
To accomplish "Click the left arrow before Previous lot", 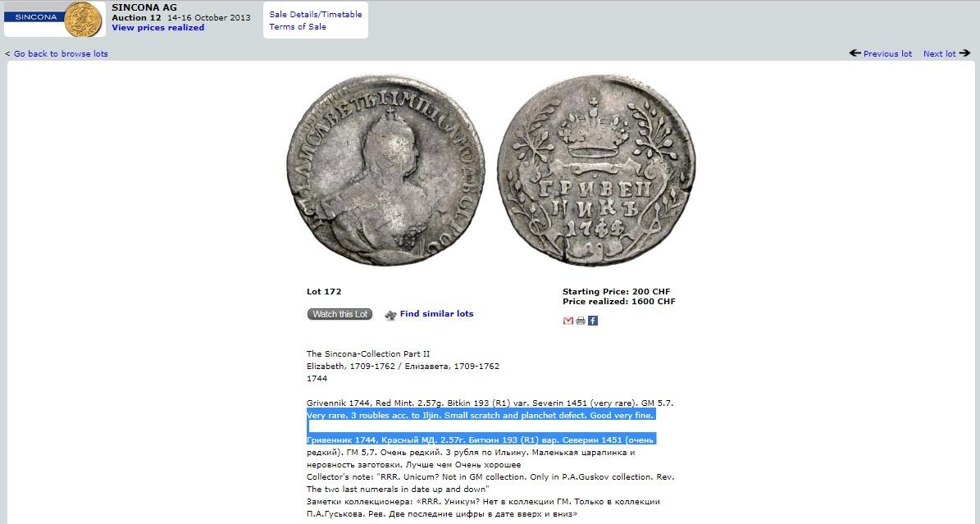I will 855,53.
